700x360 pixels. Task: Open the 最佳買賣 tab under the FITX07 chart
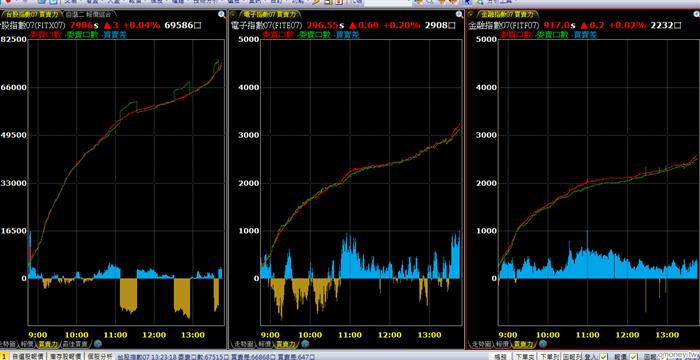click(75, 344)
